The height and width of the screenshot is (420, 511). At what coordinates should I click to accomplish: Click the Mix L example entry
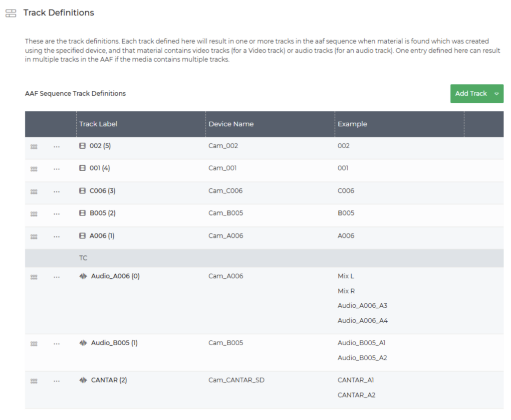(x=346, y=276)
